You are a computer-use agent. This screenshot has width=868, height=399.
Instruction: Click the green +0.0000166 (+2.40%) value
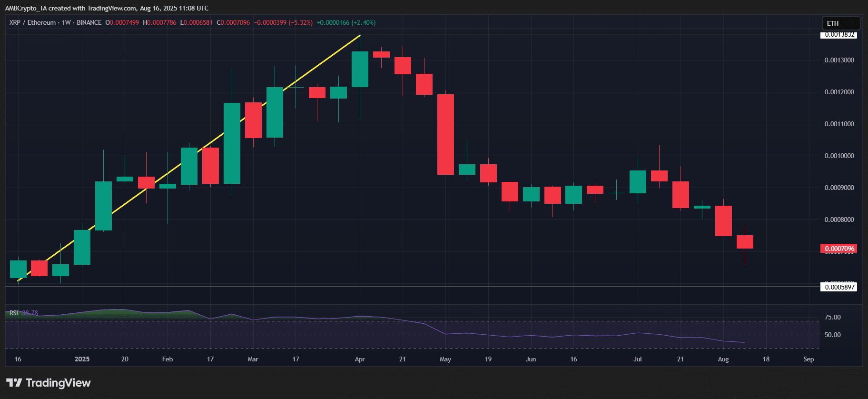[346, 22]
